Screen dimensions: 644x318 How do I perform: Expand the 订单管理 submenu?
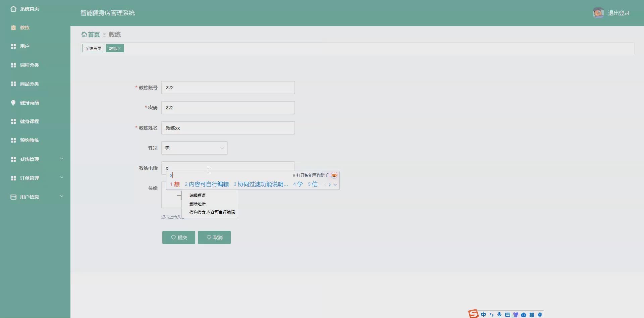[x=35, y=178]
